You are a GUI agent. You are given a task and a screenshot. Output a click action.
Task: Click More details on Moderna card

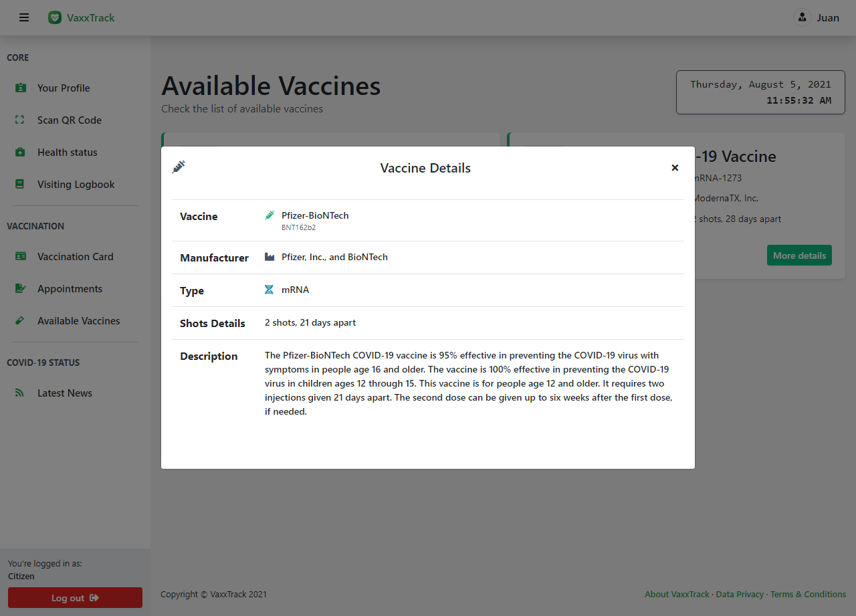(x=799, y=255)
